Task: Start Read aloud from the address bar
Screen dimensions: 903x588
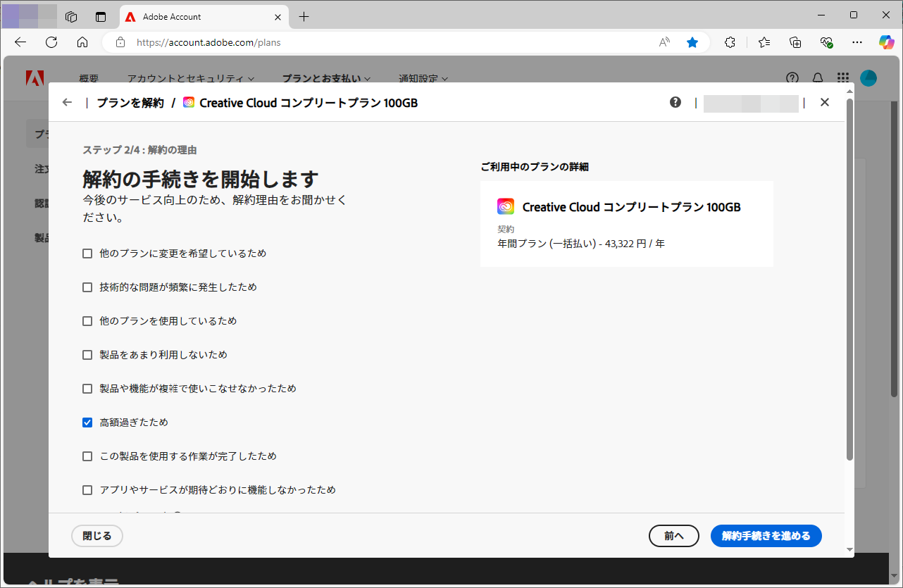Action: 664,42
